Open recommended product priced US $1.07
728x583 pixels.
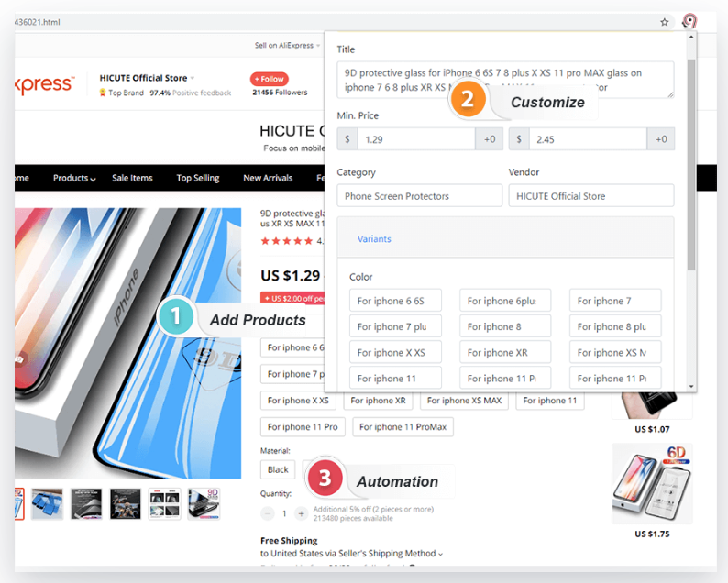[x=652, y=406]
